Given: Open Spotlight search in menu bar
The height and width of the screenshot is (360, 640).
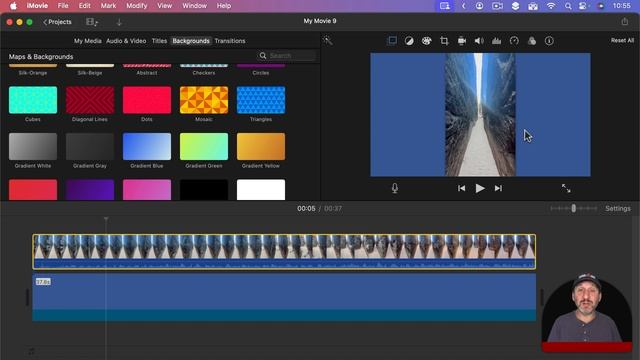Looking at the screenshot, I should coord(568,6).
